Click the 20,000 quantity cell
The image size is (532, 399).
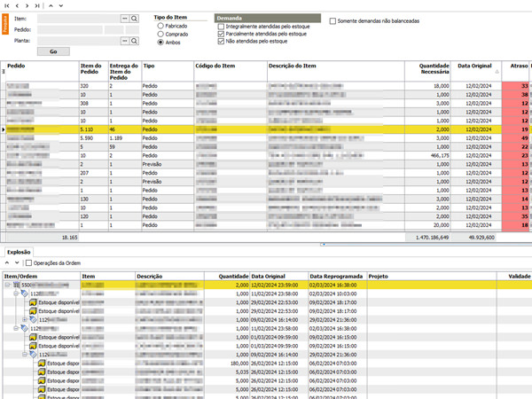pyautogui.click(x=428, y=225)
